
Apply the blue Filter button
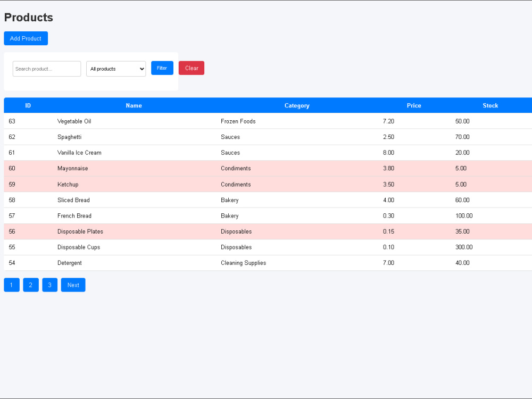click(x=162, y=68)
